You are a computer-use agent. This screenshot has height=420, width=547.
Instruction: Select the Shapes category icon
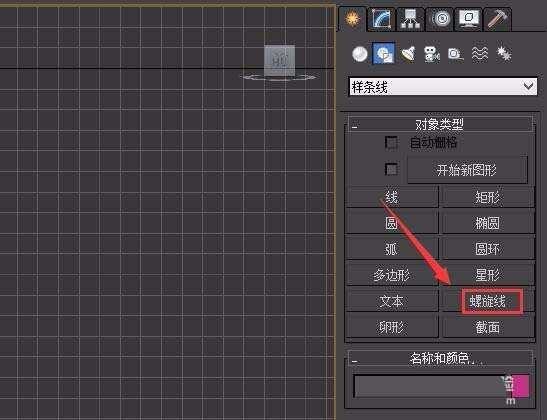[x=384, y=54]
